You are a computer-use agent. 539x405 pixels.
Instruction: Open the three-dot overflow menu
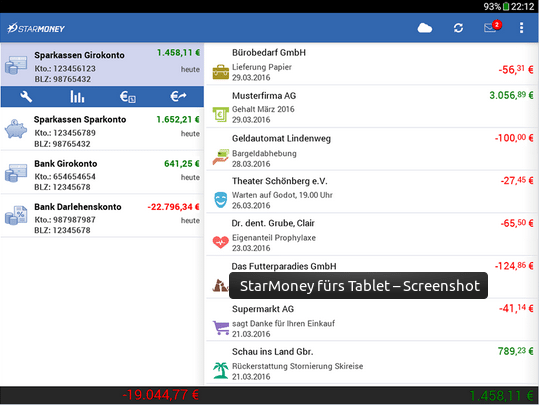coord(521,28)
